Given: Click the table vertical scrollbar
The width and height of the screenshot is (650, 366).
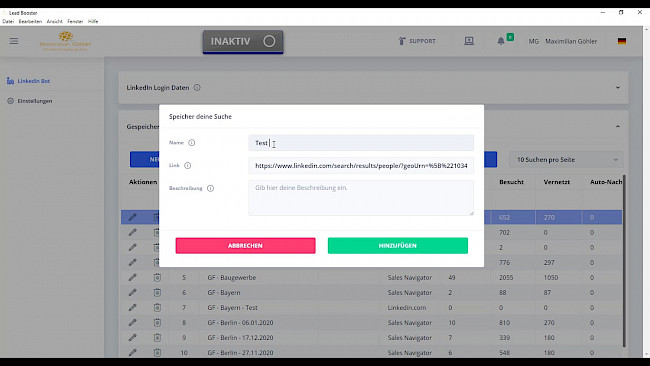Looking at the screenshot, I should click(x=624, y=261).
